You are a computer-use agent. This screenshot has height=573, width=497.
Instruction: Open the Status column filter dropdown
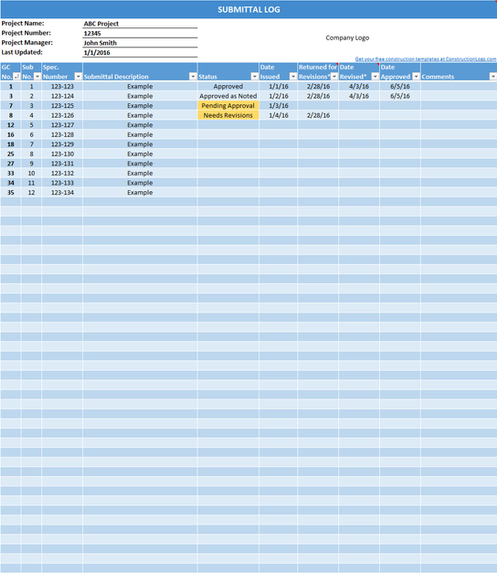(255, 76)
